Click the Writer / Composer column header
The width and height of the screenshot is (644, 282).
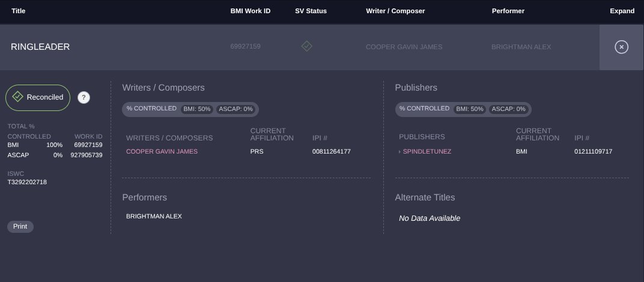[395, 11]
